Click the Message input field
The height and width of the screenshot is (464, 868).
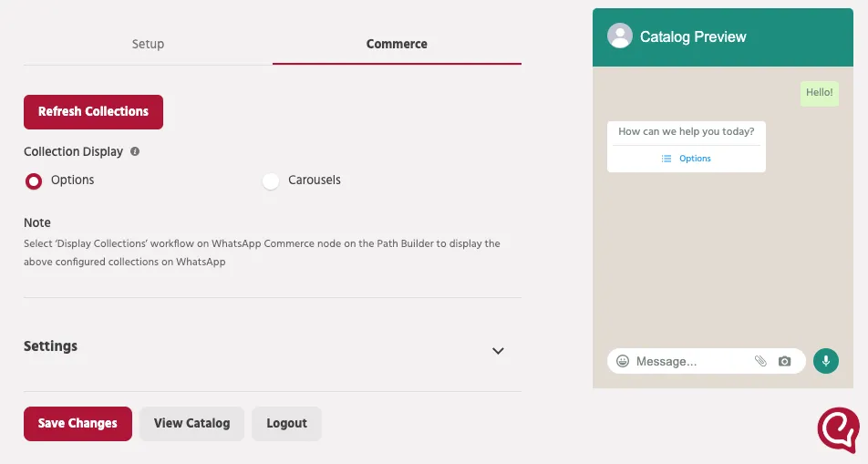point(691,361)
